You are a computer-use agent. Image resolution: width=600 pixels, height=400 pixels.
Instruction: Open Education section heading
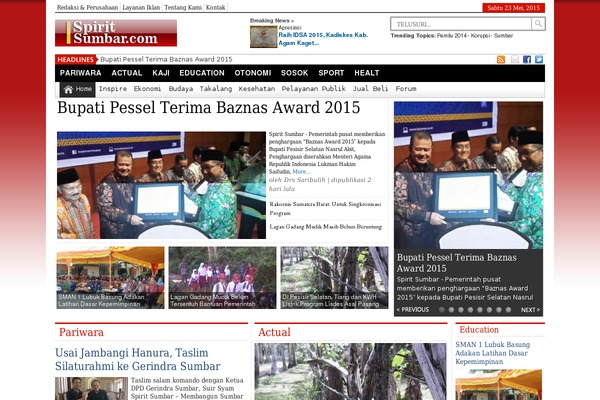click(x=479, y=330)
